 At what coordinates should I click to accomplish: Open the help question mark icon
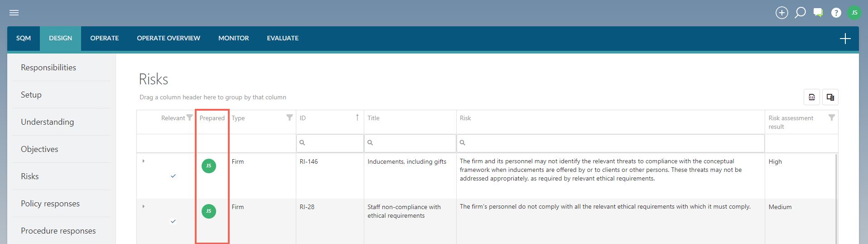(836, 13)
